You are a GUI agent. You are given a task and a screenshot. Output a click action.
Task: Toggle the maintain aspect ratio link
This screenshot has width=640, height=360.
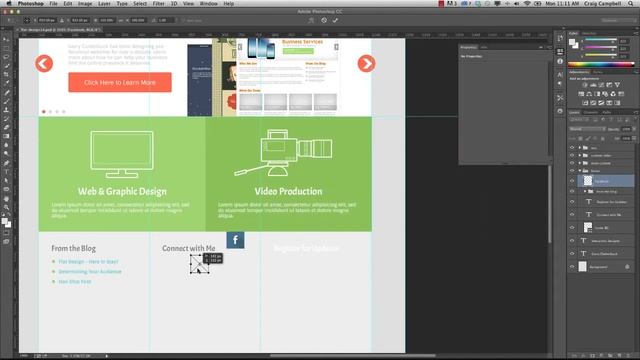pos(121,20)
